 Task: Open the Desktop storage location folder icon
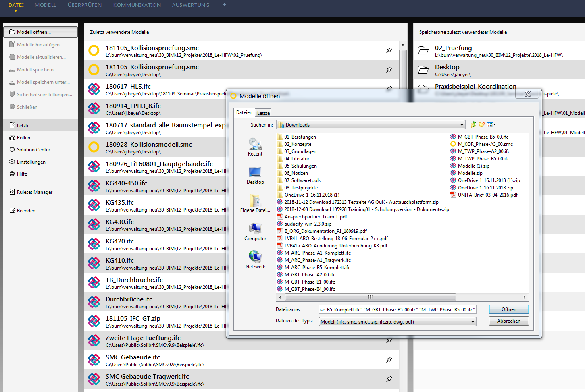pyautogui.click(x=423, y=70)
